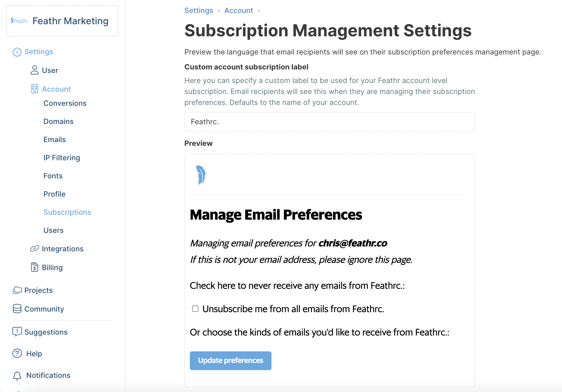The width and height of the screenshot is (562, 392).
Task: Click the custom subscription label text field
Action: click(329, 122)
